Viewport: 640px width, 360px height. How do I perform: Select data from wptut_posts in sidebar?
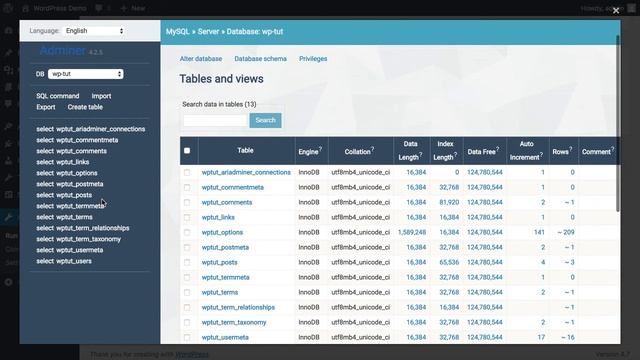pyautogui.click(x=45, y=195)
